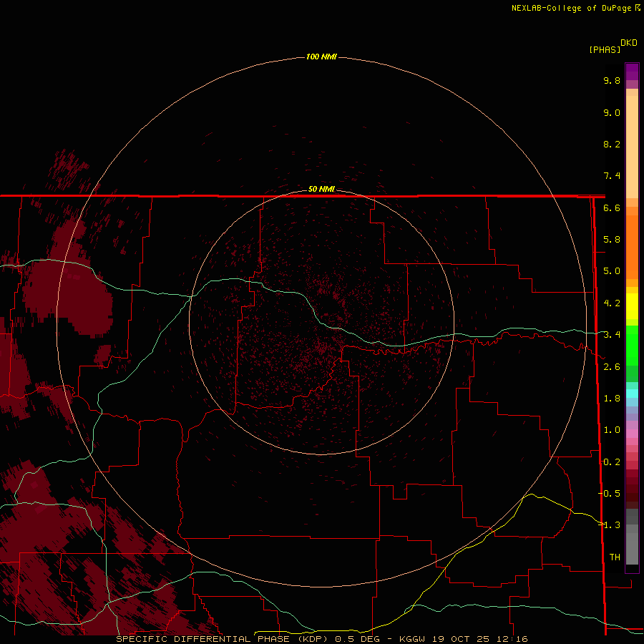Image resolution: width=644 pixels, height=644 pixels.
Task: Pick the cyan band in the color bar
Action: [x=632, y=394]
